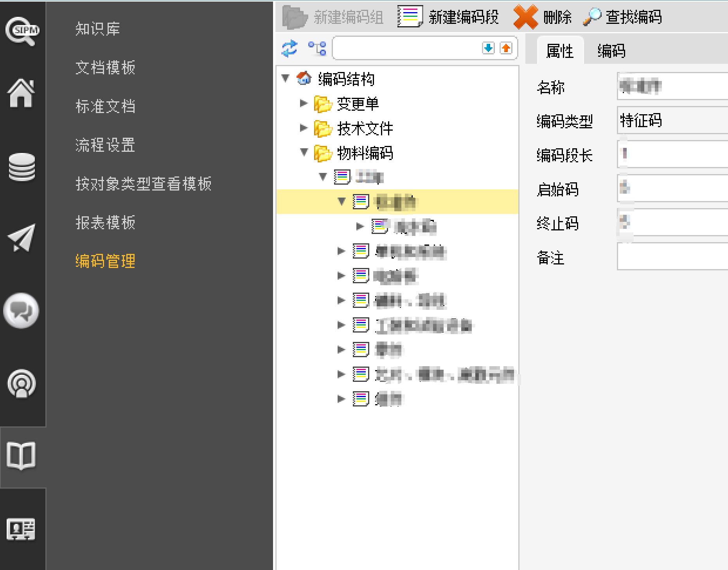Click the blue down arrow icon
728x570 pixels.
(488, 48)
